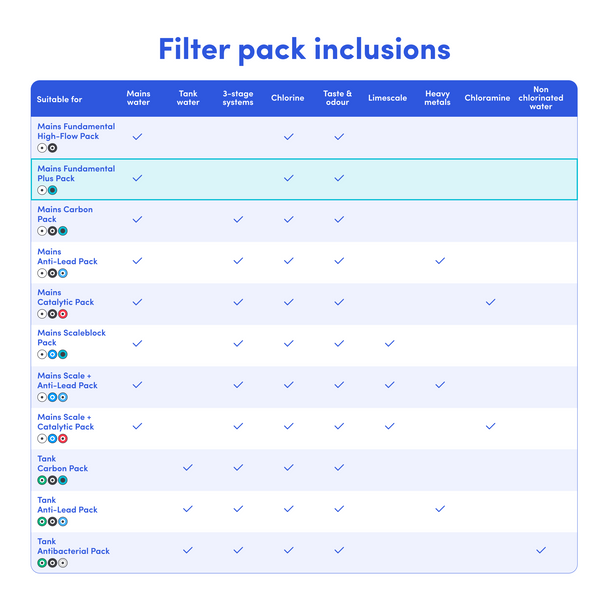
Task: Click the Limescale checkmark for Mains Scale + Anti-Lead Pack
Action: pos(390,385)
